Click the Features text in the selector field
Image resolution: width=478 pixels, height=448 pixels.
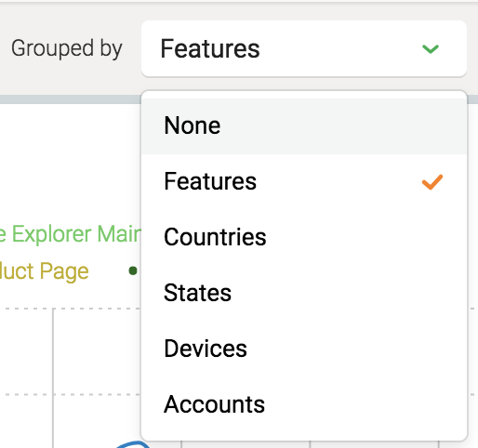(x=210, y=48)
